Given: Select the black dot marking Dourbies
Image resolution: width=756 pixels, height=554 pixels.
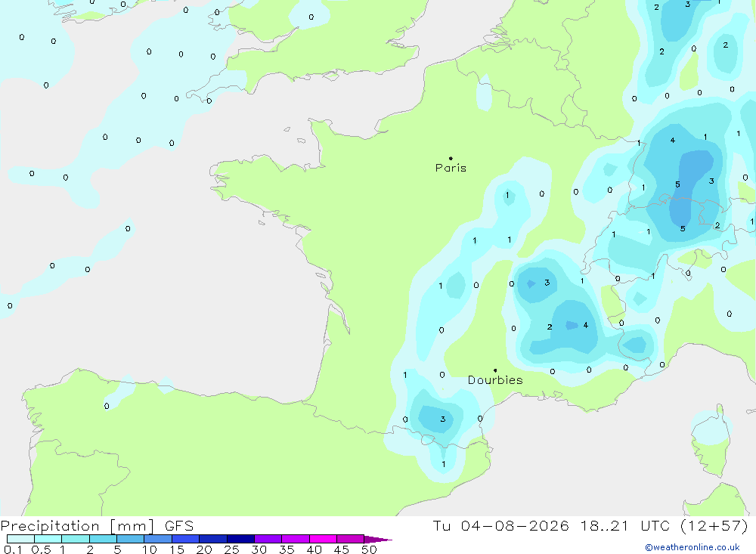Looking at the screenshot, I should coord(495,370).
